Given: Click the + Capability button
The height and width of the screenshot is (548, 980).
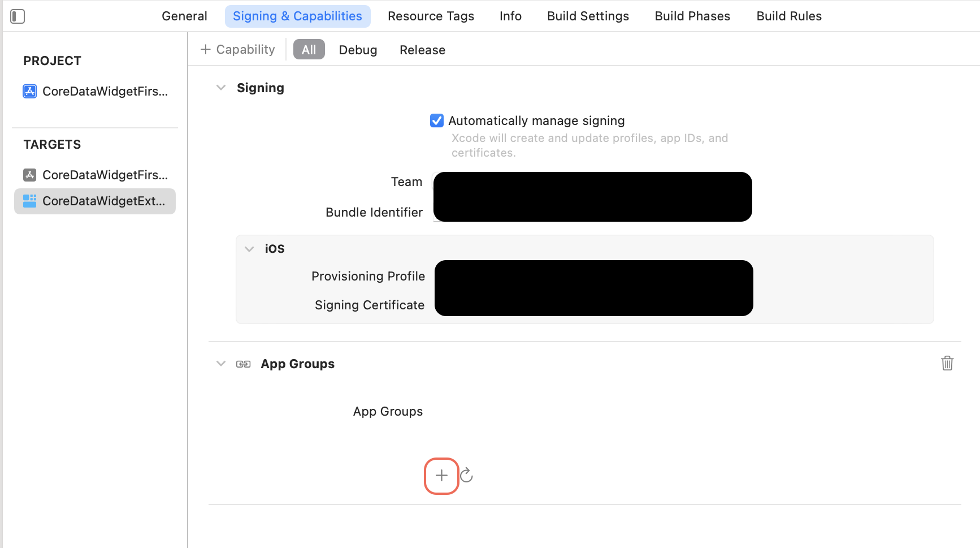Looking at the screenshot, I should click(237, 49).
